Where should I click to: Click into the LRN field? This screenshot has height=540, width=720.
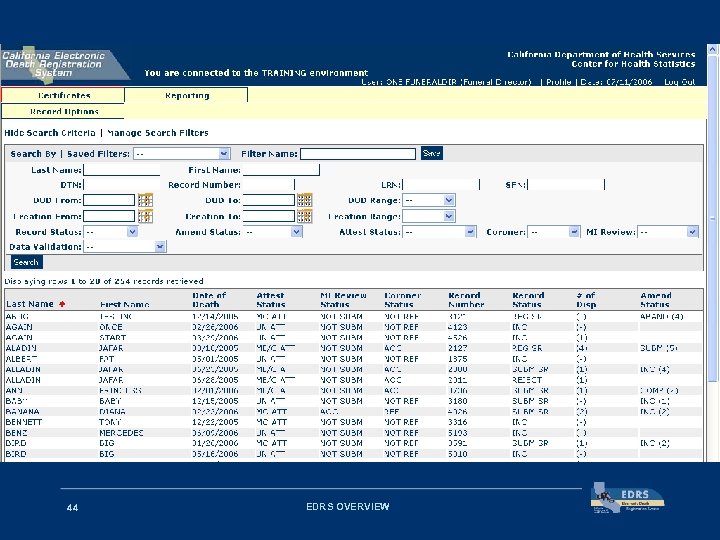click(x=441, y=185)
